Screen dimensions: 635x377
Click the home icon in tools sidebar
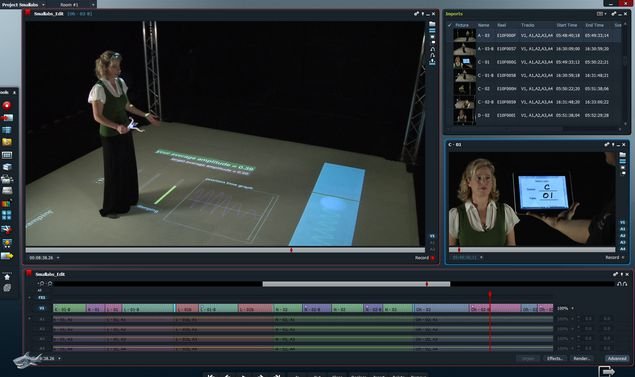pyautogui.click(x=7, y=277)
